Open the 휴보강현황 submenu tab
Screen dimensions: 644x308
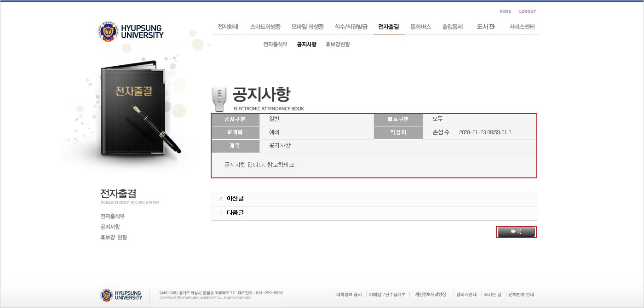(338, 45)
